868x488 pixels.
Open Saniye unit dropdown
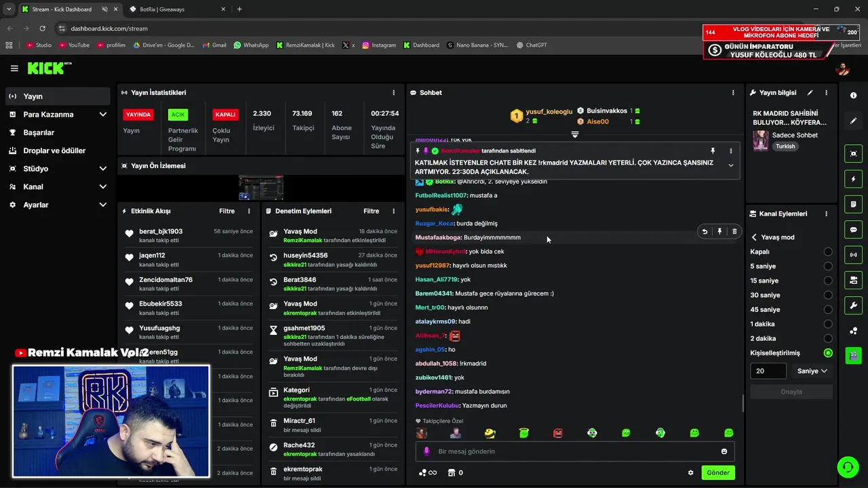(x=812, y=371)
